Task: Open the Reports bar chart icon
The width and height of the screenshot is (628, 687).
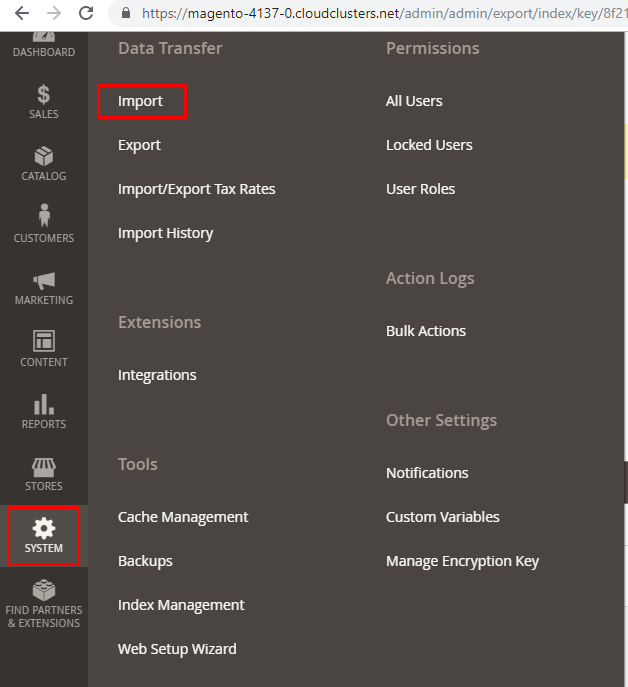Action: tap(44, 404)
